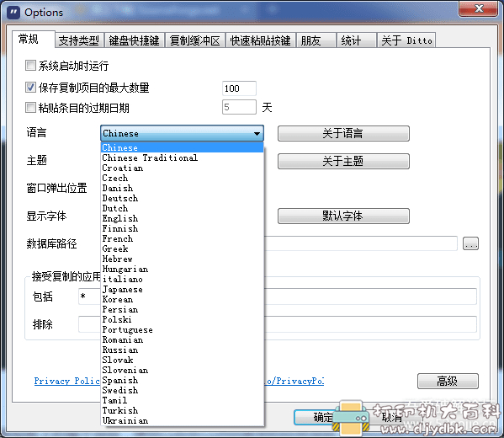
Task: Toggle 粘贴条目的过期日期 checkbox
Action: [x=30, y=108]
